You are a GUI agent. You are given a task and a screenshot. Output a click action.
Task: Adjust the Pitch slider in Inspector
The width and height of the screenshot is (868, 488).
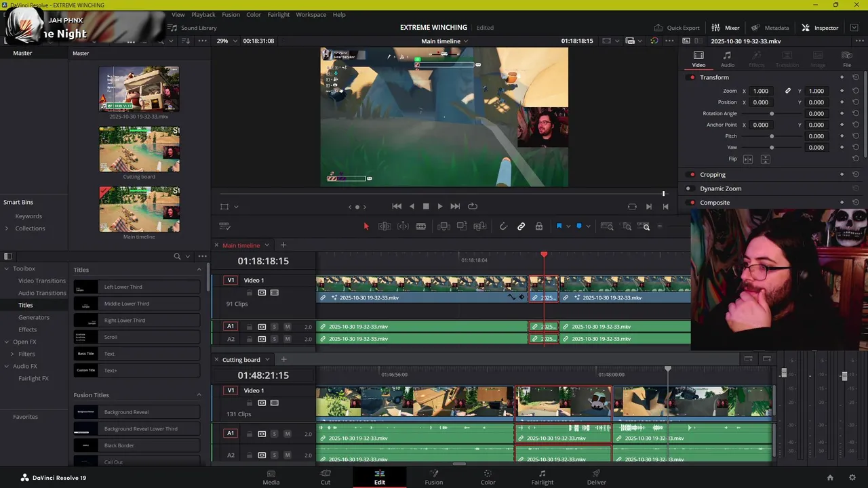tap(772, 136)
